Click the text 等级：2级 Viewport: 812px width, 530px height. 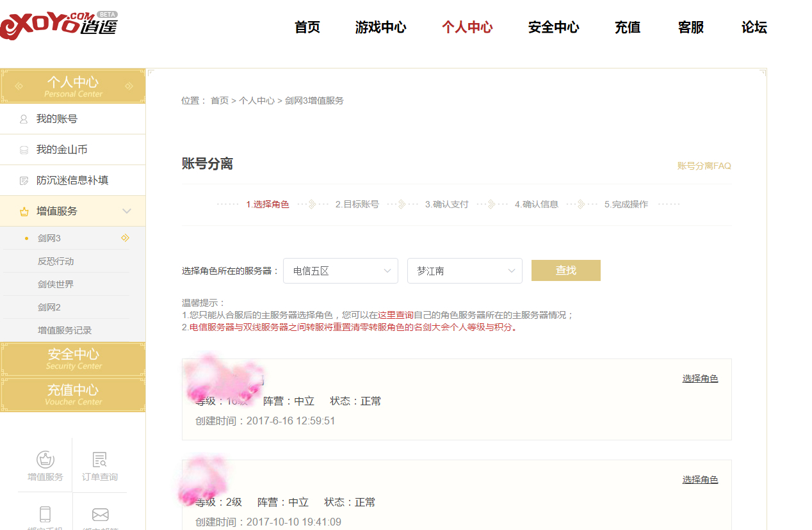[219, 502]
